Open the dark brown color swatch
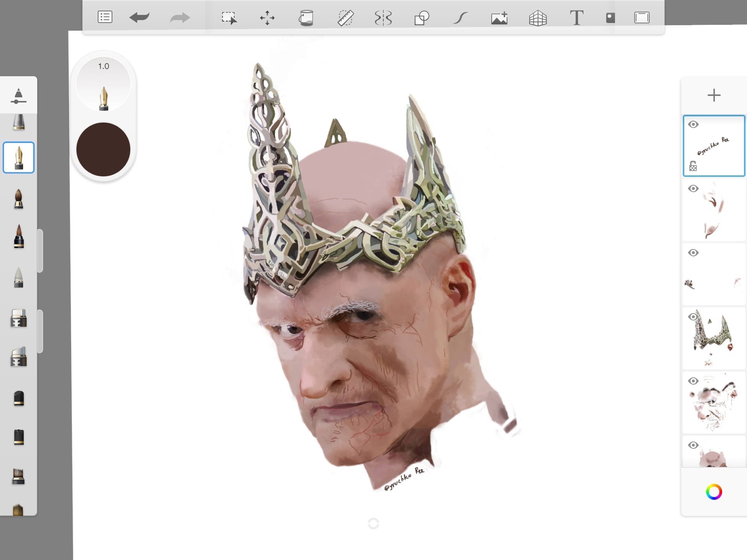747x560 pixels. point(103,149)
